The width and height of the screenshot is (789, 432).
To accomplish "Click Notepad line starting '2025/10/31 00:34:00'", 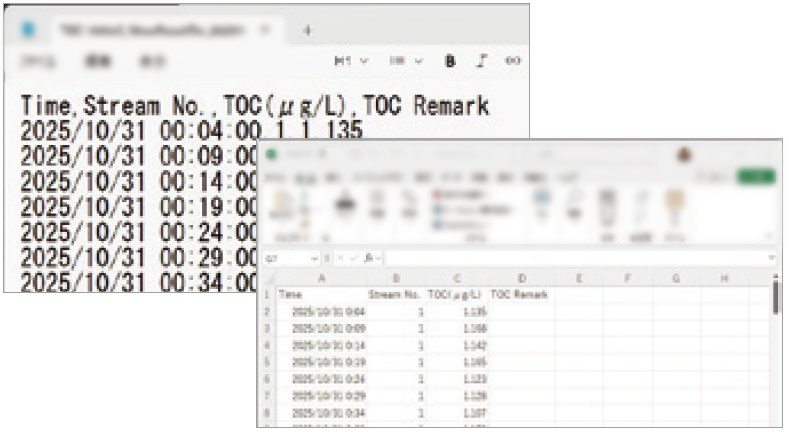I will coord(140,282).
